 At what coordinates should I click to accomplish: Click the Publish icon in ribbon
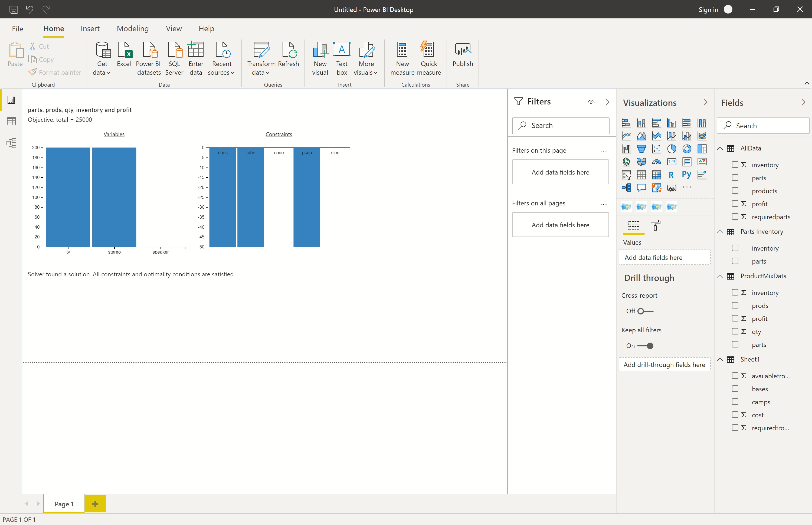pyautogui.click(x=462, y=55)
